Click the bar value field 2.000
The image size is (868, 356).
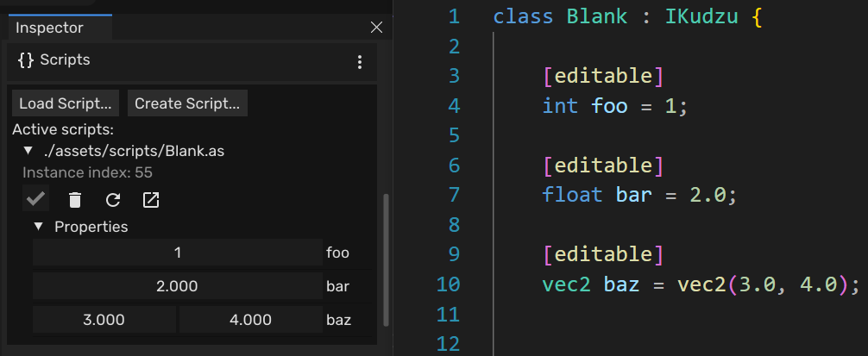(x=178, y=286)
